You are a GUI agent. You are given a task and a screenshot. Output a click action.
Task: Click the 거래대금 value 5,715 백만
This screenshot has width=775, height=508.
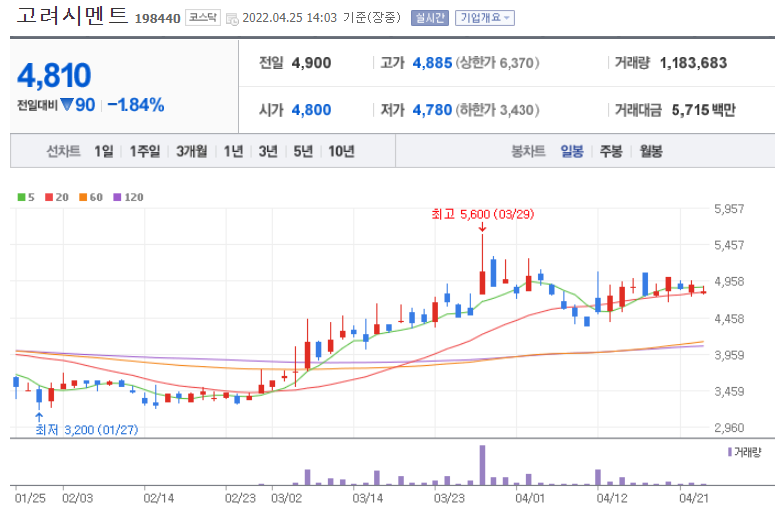pos(703,110)
